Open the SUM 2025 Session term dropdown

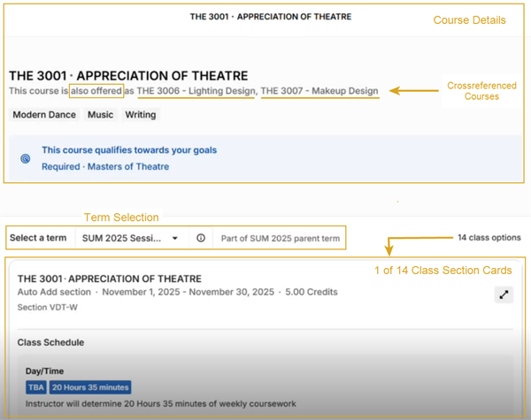pyautogui.click(x=129, y=238)
